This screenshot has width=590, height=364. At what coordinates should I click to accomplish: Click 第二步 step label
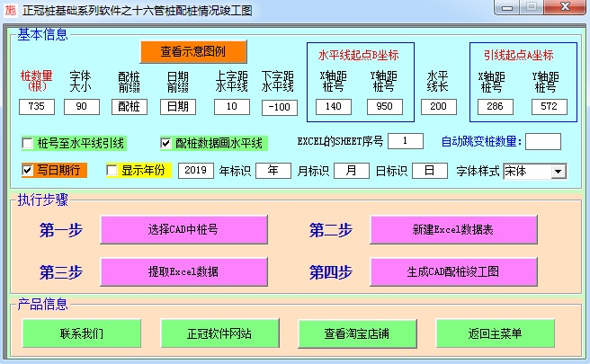(x=331, y=230)
